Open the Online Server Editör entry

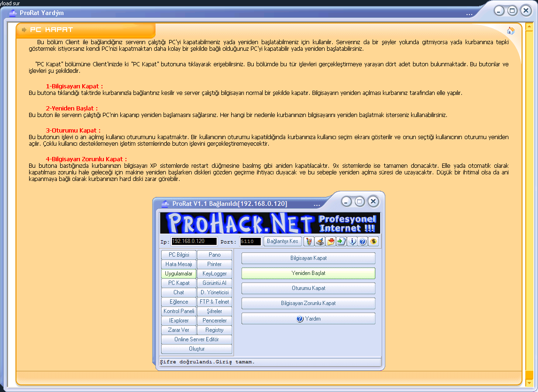click(196, 339)
